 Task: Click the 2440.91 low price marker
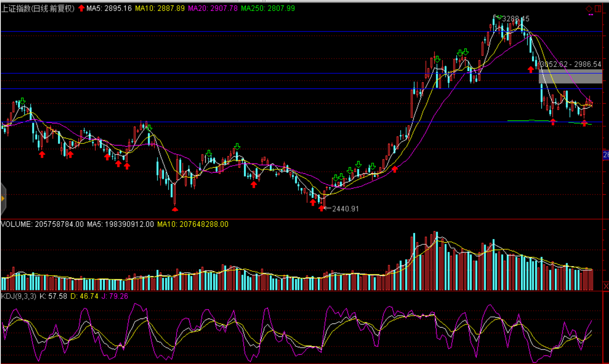(345, 209)
